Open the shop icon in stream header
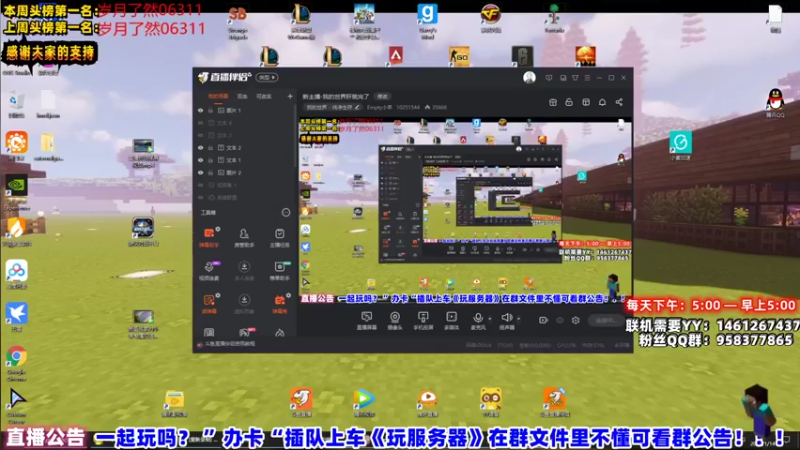Viewport: 800px width, 450px height. point(553,102)
